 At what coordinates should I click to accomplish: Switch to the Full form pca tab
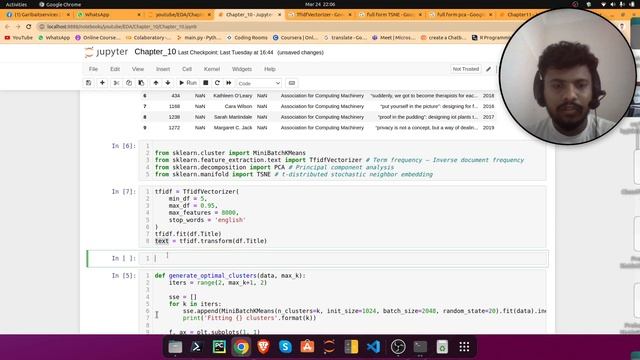461,14
